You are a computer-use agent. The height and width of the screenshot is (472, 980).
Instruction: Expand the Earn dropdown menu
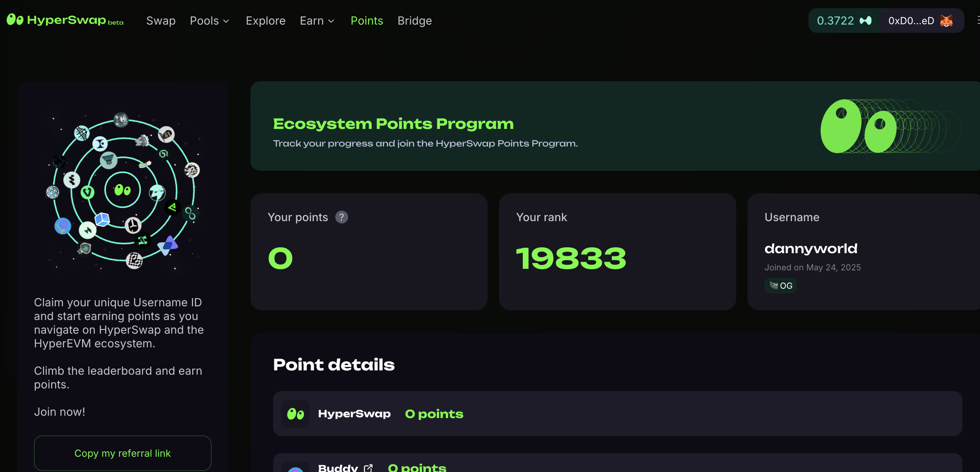317,21
